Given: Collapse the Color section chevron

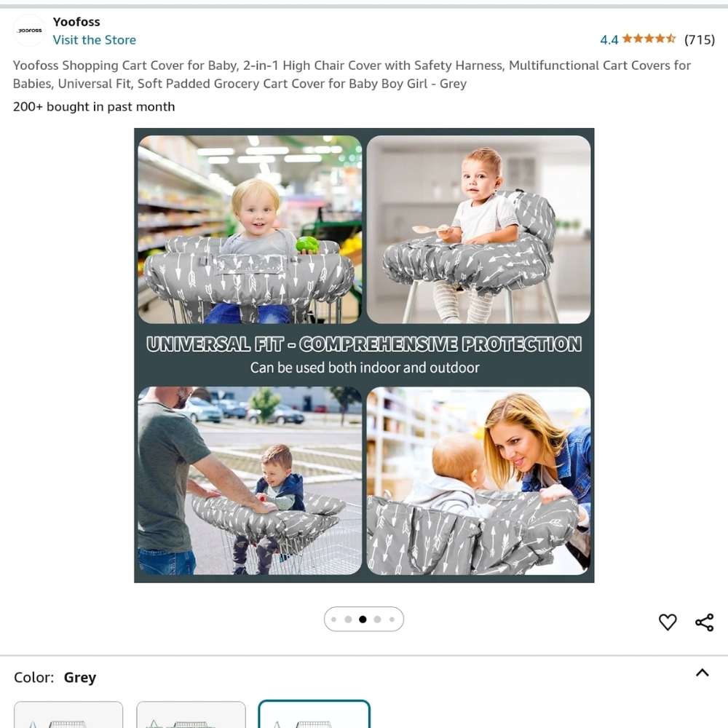Looking at the screenshot, I should click(x=702, y=673).
